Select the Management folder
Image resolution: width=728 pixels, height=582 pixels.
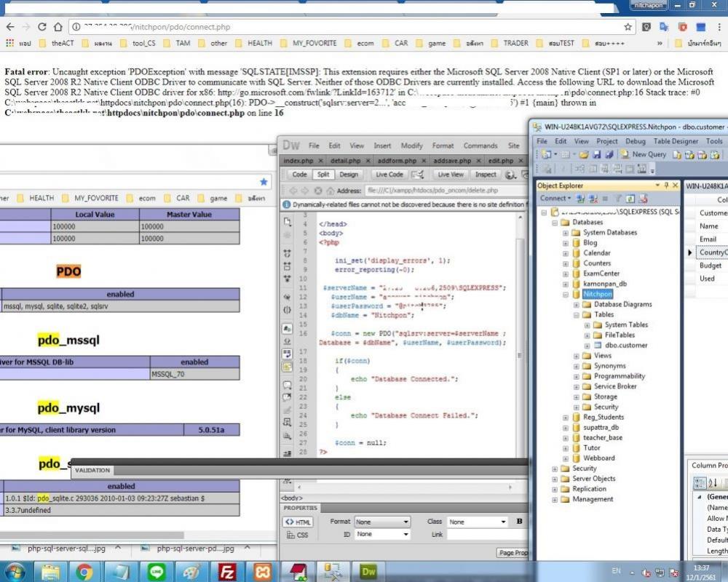593,499
